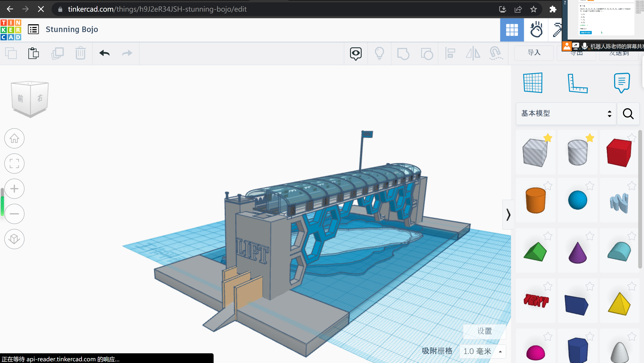
Task: Select the teal round roof shape
Action: click(620, 251)
